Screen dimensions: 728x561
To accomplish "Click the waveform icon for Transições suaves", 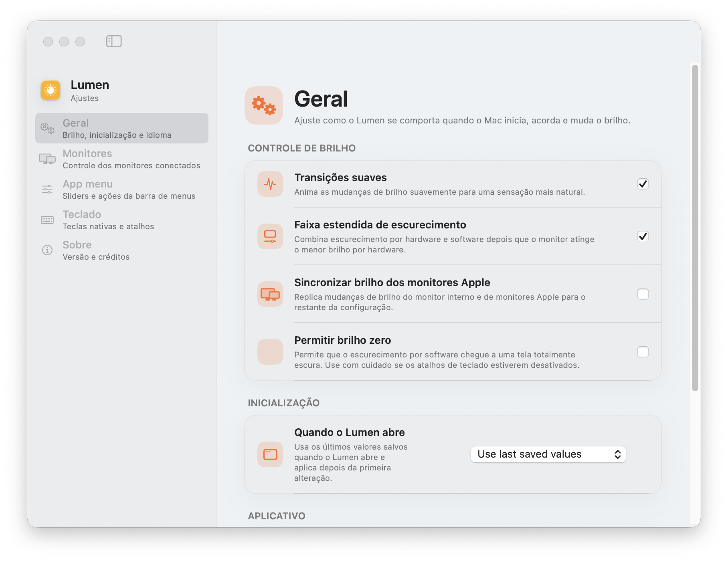I will (x=270, y=184).
